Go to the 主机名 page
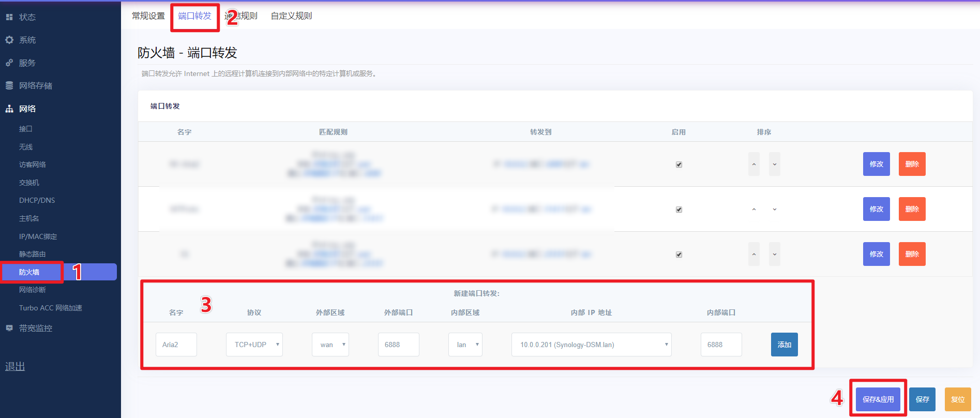Screen dimensions: 980x418 pos(29,218)
